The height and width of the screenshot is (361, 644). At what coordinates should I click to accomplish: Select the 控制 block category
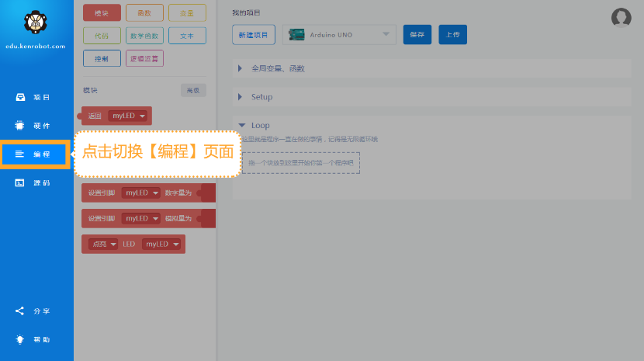pos(102,58)
